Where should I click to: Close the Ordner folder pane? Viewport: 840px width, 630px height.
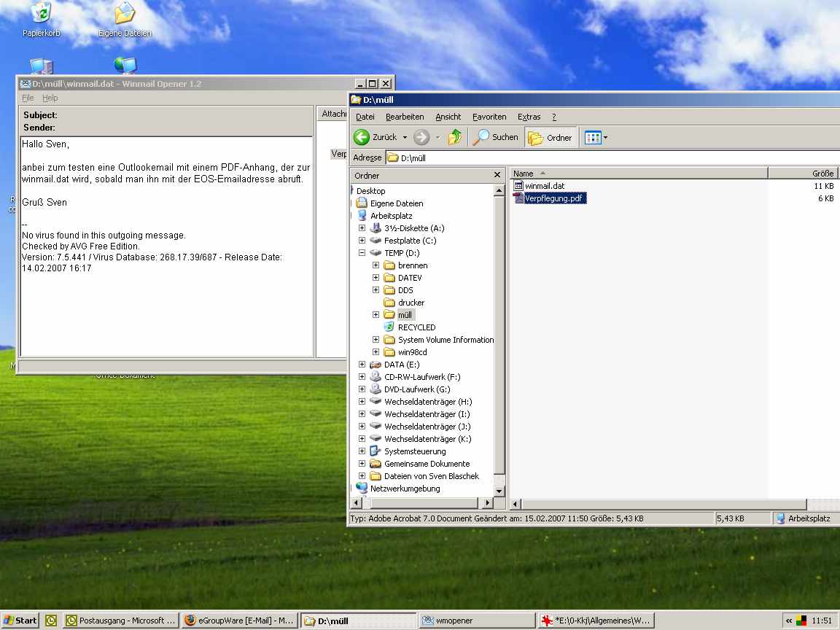click(x=497, y=175)
